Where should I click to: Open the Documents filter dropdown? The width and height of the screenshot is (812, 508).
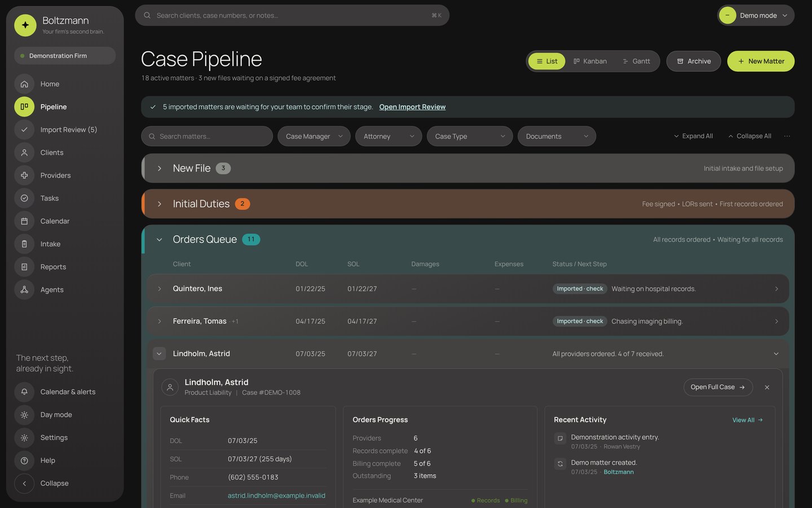click(x=557, y=136)
